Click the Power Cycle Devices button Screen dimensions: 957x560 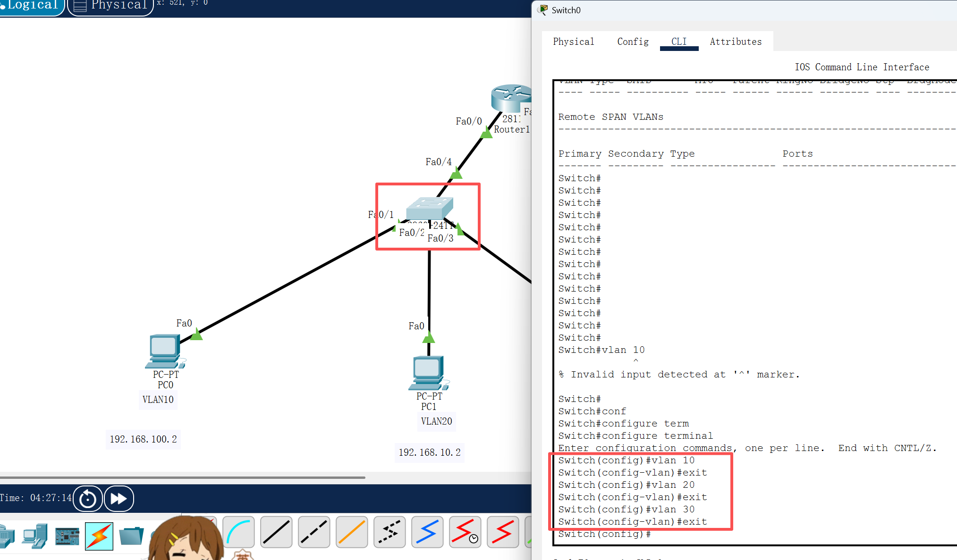(x=88, y=499)
